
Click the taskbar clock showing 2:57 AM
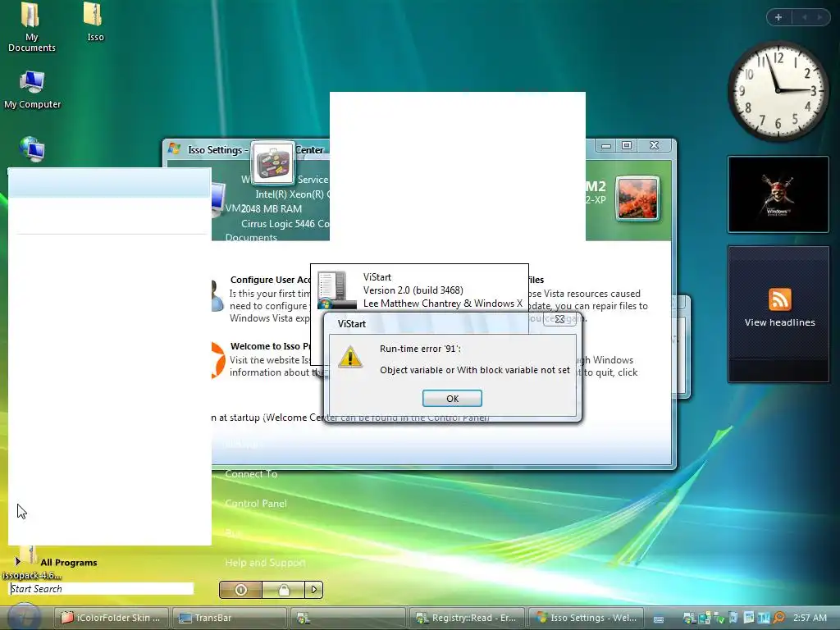tap(810, 618)
